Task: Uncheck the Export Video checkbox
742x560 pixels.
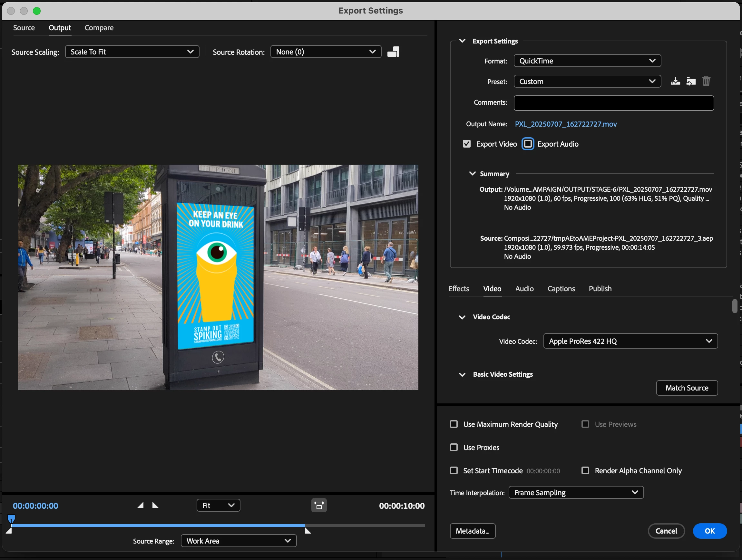Action: pos(467,144)
